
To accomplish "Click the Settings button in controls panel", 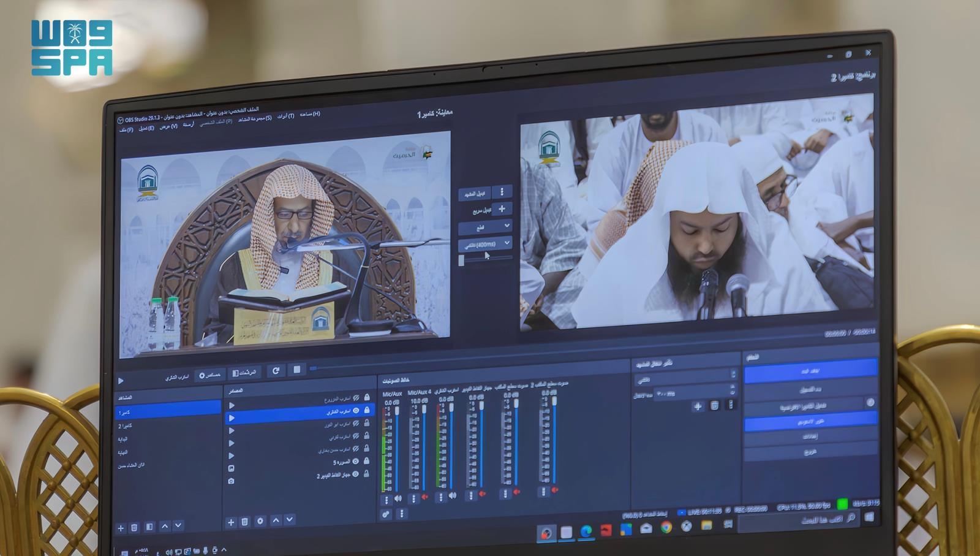I will [810, 436].
